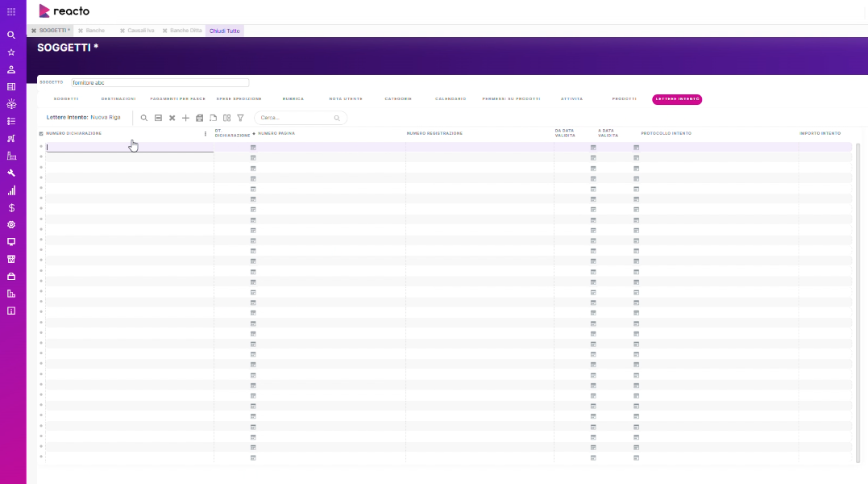The image size is (868, 484).
Task: Open the apps grid menu icon
Action: coord(11,11)
